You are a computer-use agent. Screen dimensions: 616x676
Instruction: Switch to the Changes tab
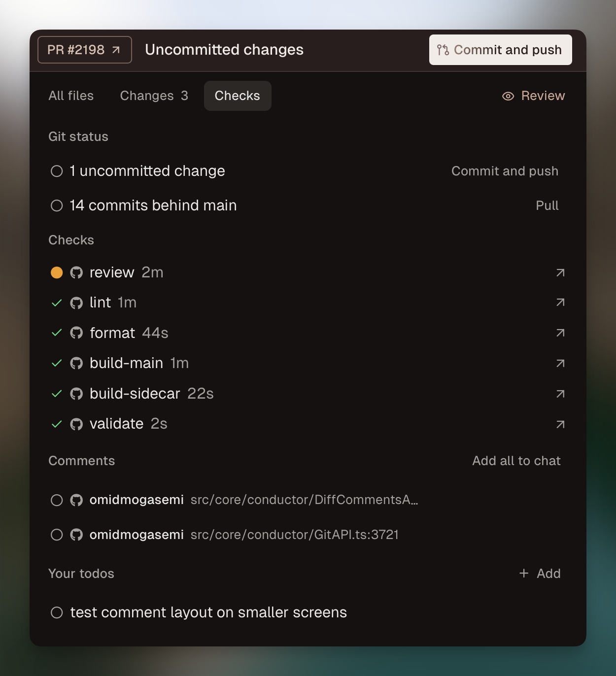pos(154,96)
